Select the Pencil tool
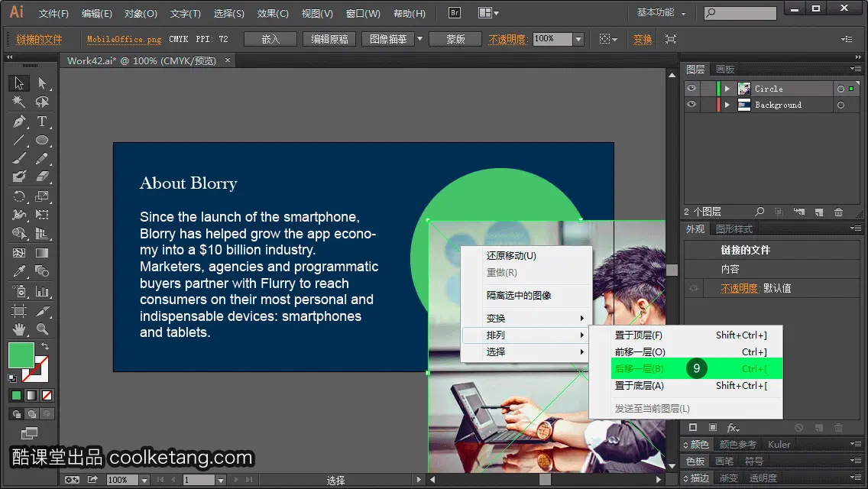 click(x=42, y=158)
